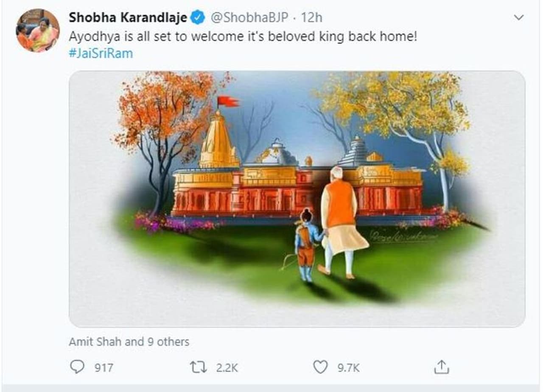Open the #JaiSriRam hashtag
The image size is (543, 392).
[x=101, y=54]
